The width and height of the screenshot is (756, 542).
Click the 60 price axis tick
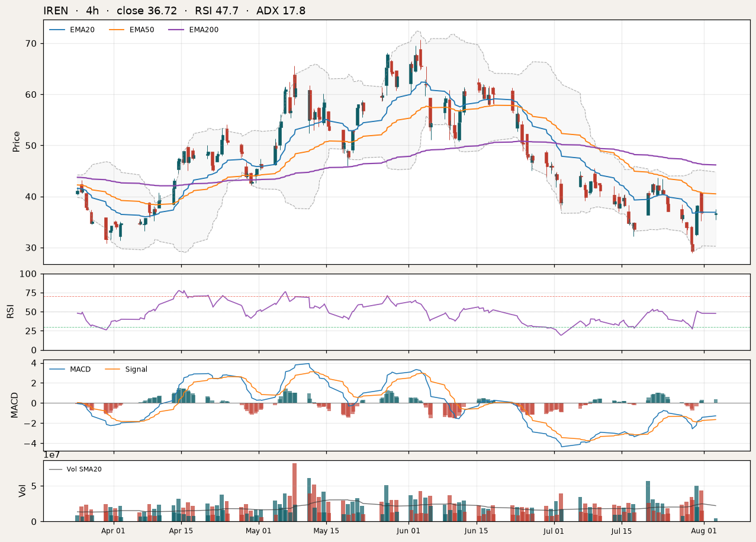pyautogui.click(x=31, y=95)
